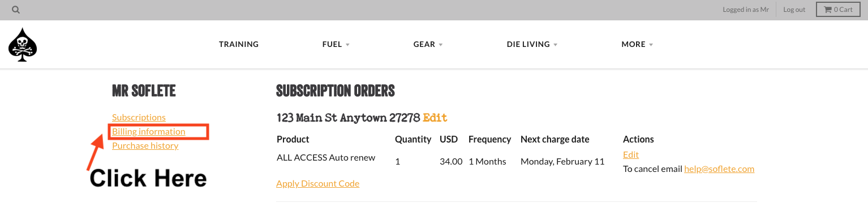The image size is (868, 207).
Task: Email help@soflete.com link
Action: click(x=719, y=169)
